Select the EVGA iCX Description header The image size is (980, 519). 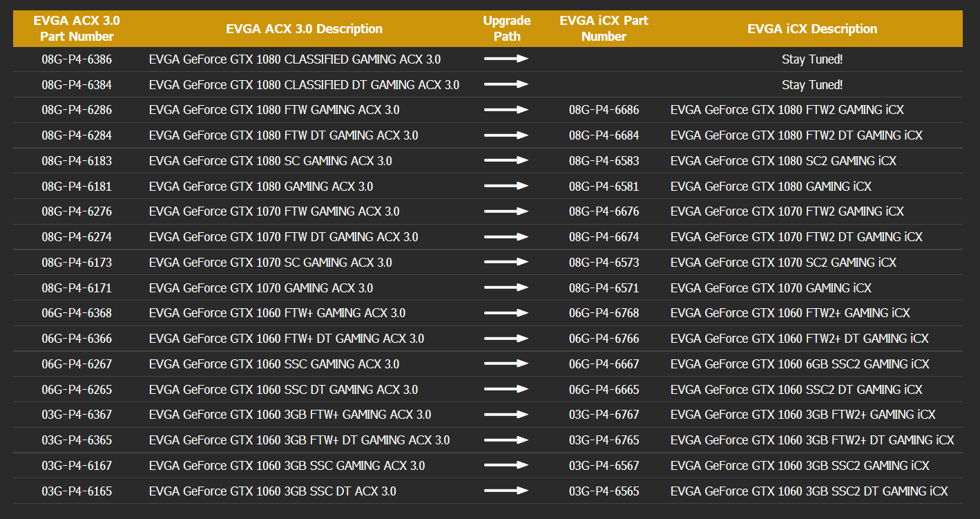pyautogui.click(x=812, y=29)
